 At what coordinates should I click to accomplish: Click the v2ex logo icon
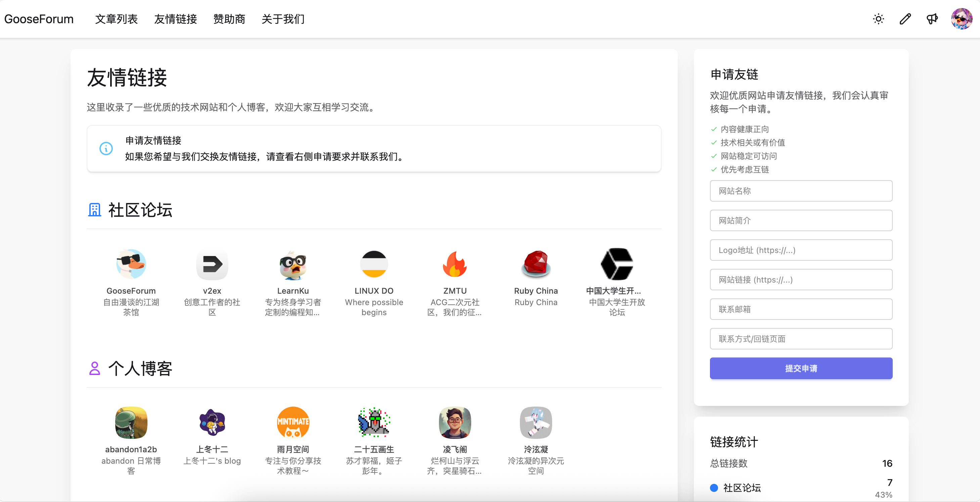[x=212, y=264]
